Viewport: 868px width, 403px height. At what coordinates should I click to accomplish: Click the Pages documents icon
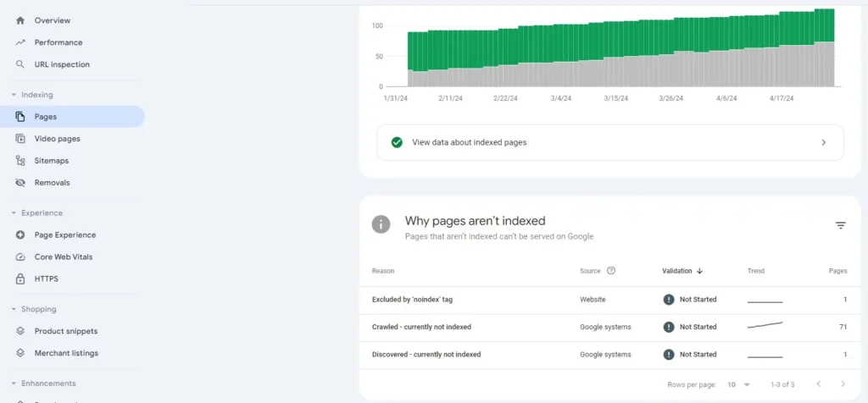pos(20,117)
